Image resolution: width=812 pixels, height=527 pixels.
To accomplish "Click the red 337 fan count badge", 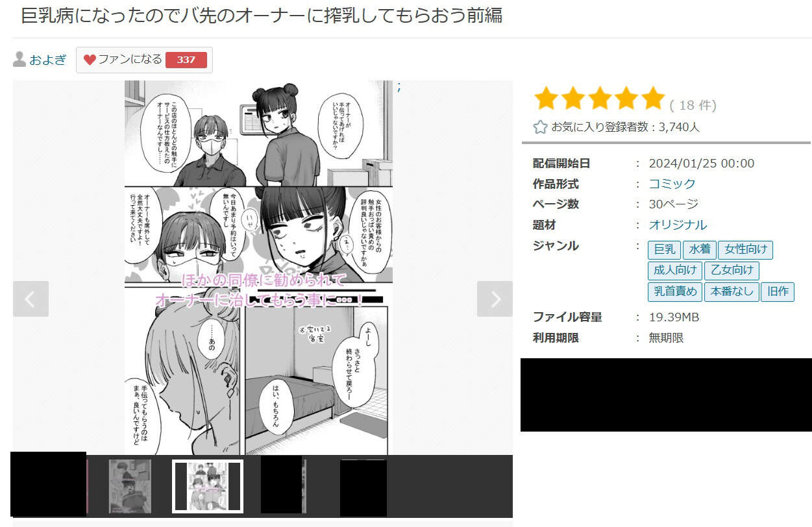I will (x=186, y=60).
